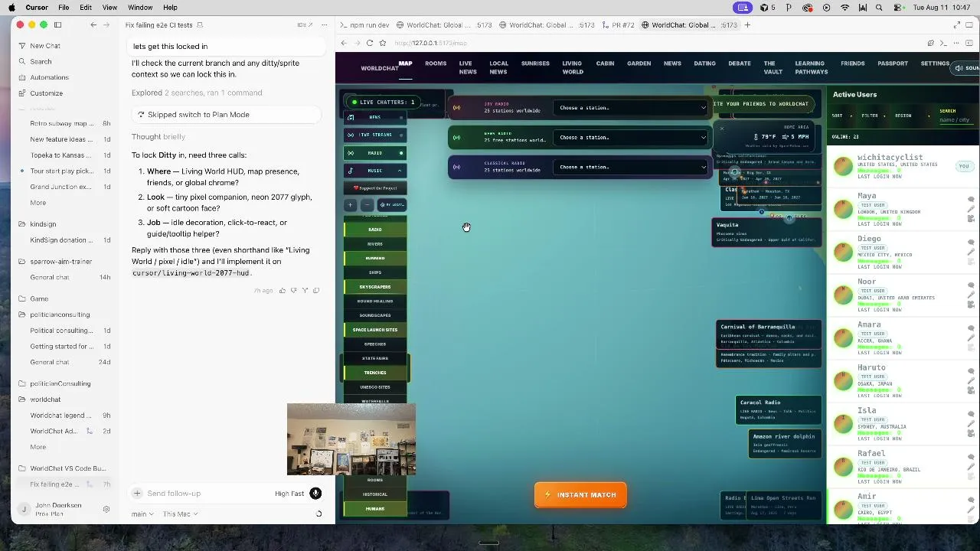Open the Wi-Fi menu bar icon
The image size is (980, 551).
pos(845,8)
